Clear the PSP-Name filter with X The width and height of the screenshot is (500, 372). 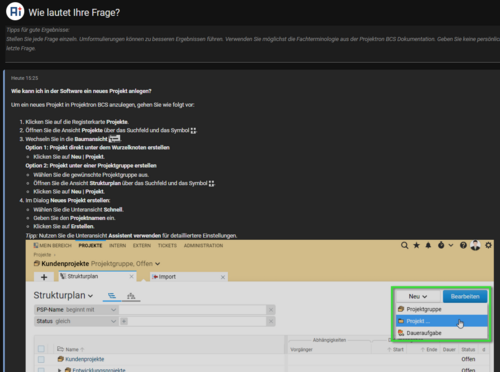click(x=271, y=310)
